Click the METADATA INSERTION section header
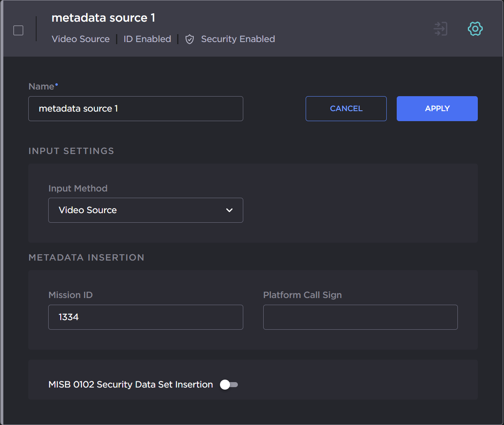The height and width of the screenshot is (425, 504). pos(86,258)
